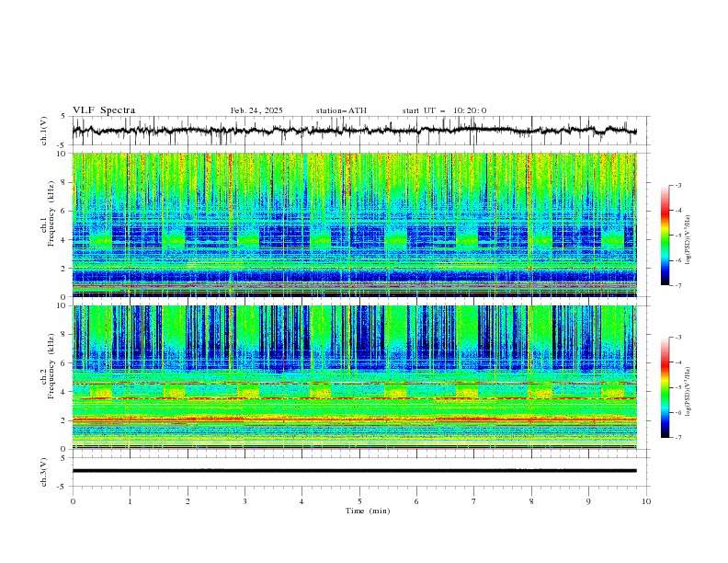Image resolution: width=728 pixels, height=563 pixels.
Task: Click the ch.2 "Frequency (kHz)" axis label
Action: coord(51,365)
